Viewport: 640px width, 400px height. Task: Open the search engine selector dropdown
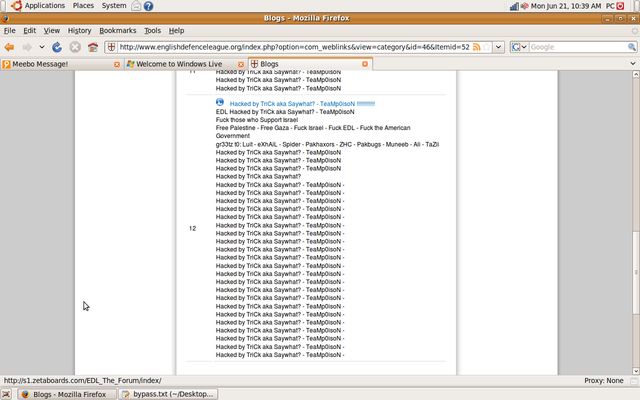[522, 47]
